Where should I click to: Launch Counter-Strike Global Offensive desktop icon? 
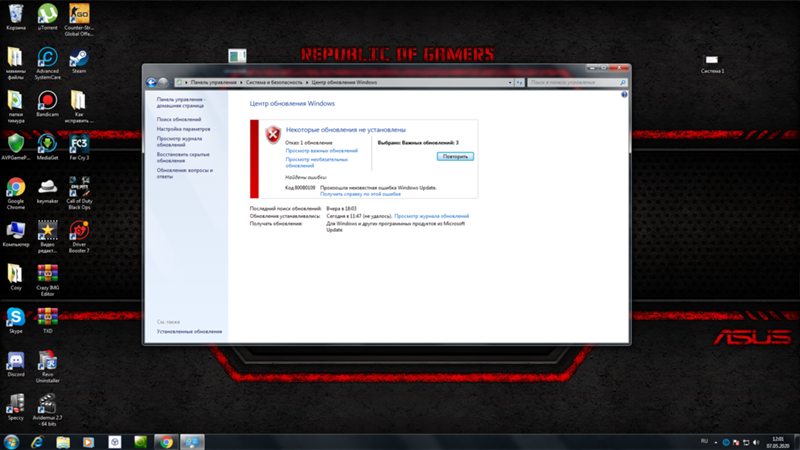[x=79, y=20]
